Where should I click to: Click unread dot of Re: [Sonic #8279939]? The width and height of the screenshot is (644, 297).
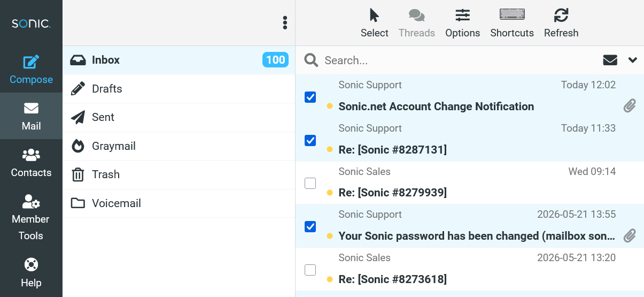click(x=330, y=193)
